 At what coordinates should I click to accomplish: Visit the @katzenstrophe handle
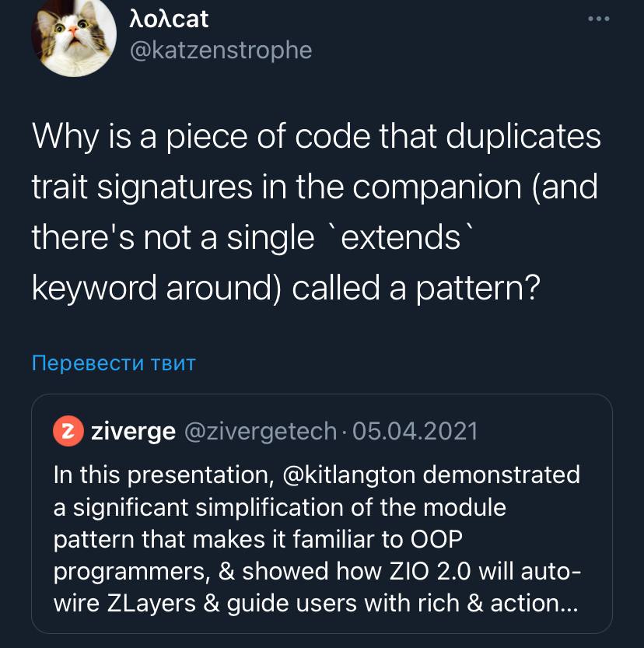pos(219,51)
